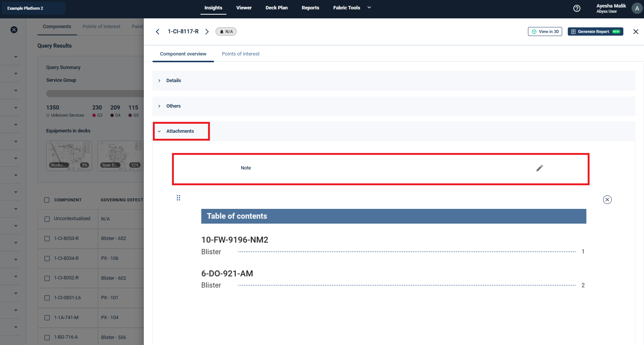Click the View in 3D button
The height and width of the screenshot is (345, 644).
(545, 31)
